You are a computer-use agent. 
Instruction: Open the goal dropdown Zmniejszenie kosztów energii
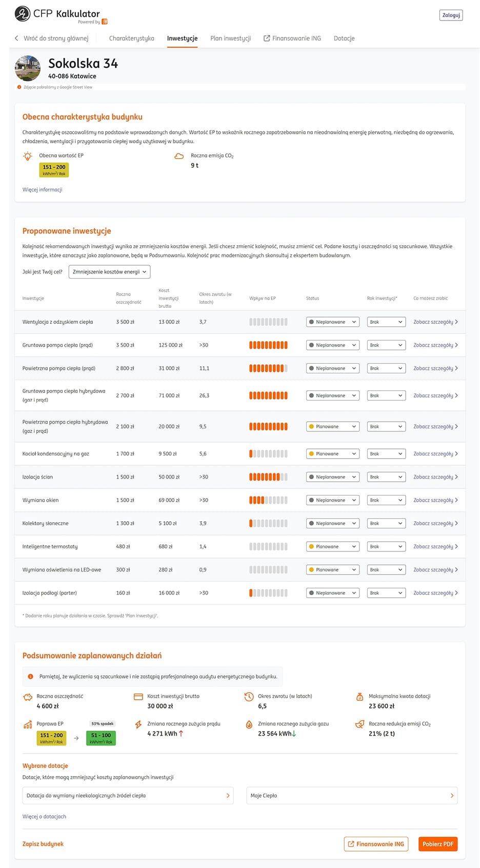pos(109,272)
